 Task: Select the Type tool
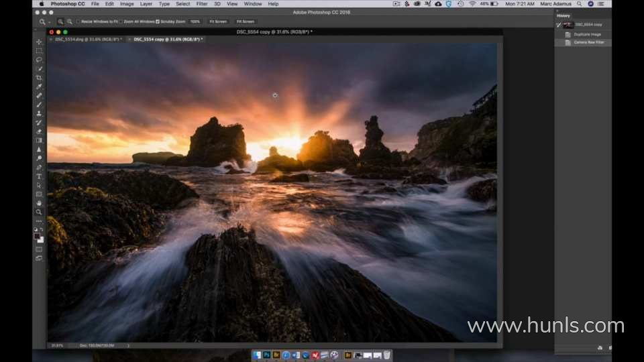click(x=39, y=176)
